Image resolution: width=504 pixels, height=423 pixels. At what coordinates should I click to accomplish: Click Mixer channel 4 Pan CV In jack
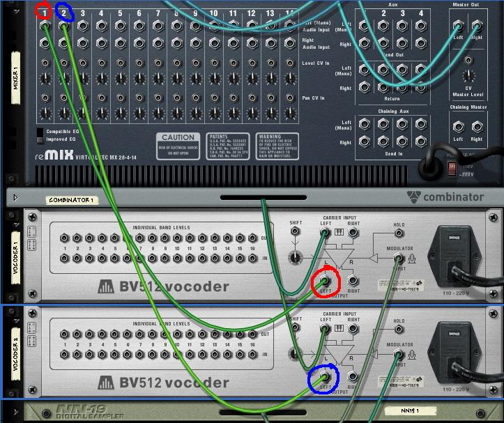pos(102,98)
